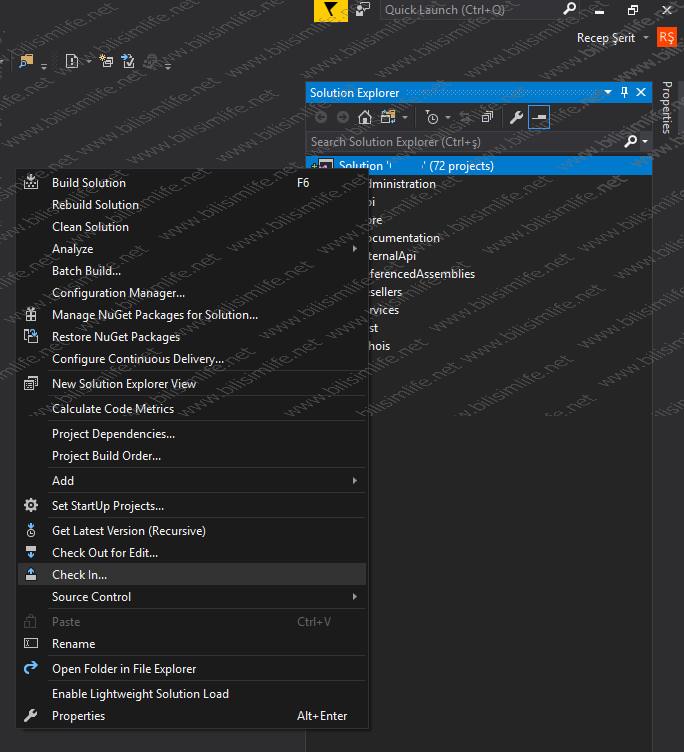Choose Set StartUp Projects
This screenshot has height=752, width=684.
(x=192, y=506)
